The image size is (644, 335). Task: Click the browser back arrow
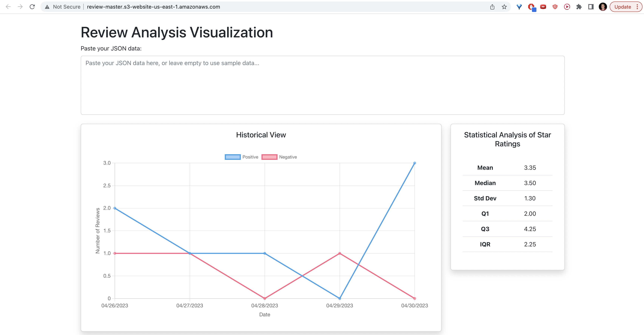(8, 7)
